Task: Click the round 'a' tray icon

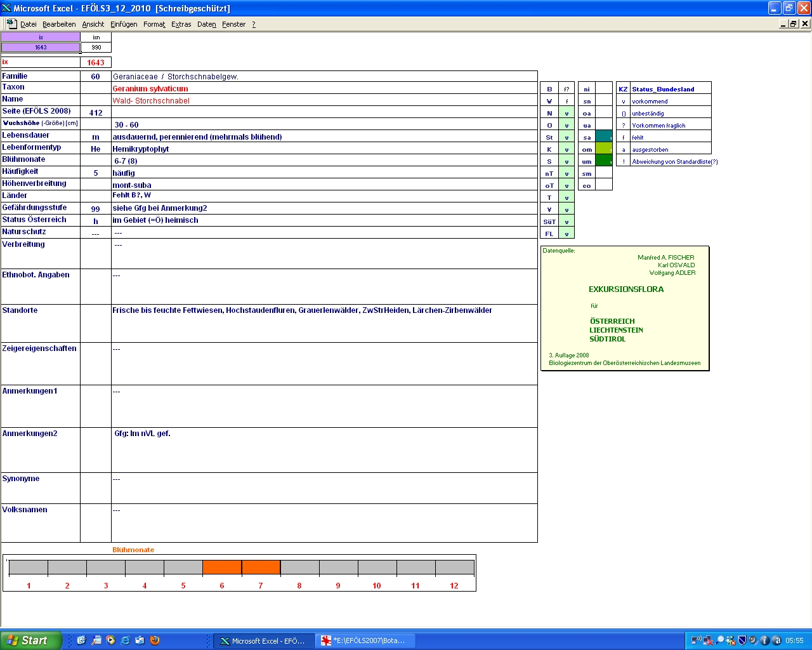Action: coord(776,640)
